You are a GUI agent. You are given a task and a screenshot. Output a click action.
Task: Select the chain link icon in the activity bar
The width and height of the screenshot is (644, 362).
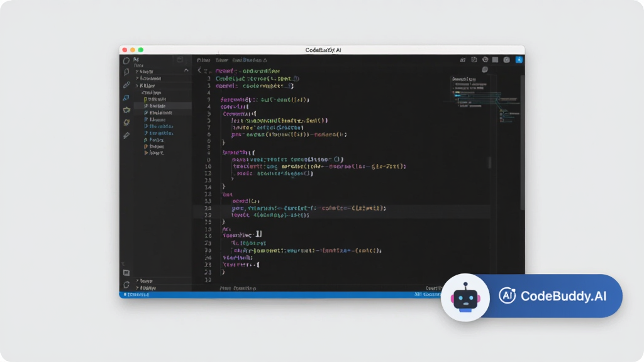pos(126,85)
